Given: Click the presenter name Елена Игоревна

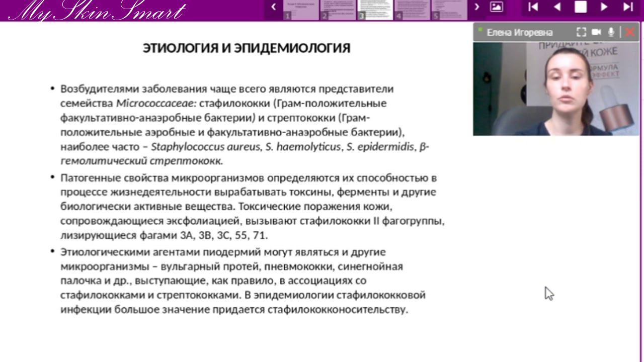Looking at the screenshot, I should (520, 32).
